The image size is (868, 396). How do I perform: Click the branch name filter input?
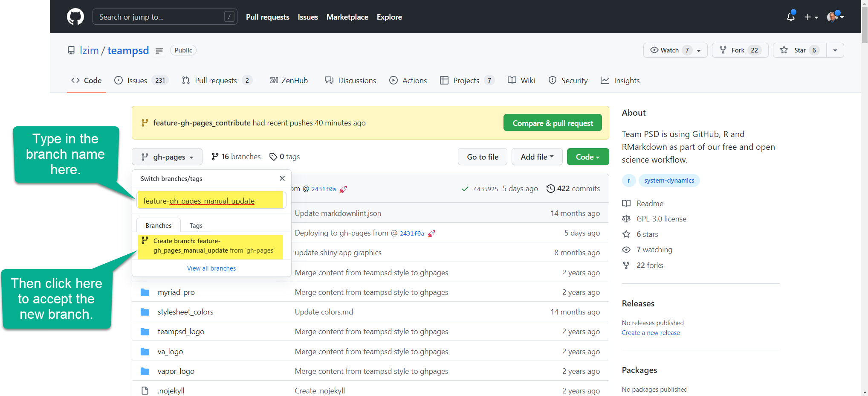211,200
